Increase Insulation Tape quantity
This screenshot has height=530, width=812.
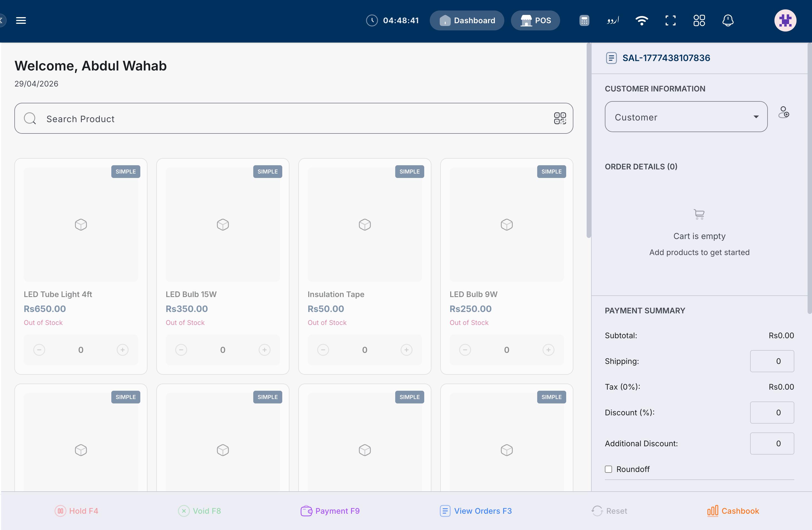(406, 350)
